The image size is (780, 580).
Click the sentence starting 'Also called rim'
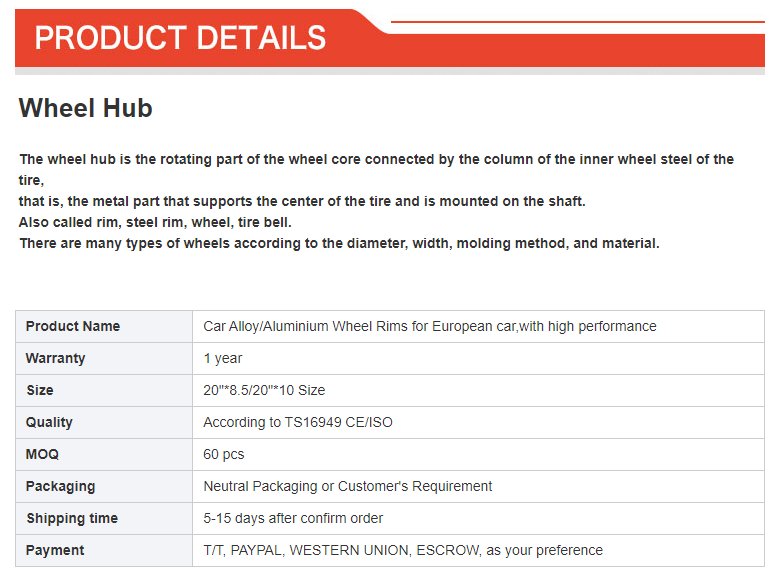point(155,222)
